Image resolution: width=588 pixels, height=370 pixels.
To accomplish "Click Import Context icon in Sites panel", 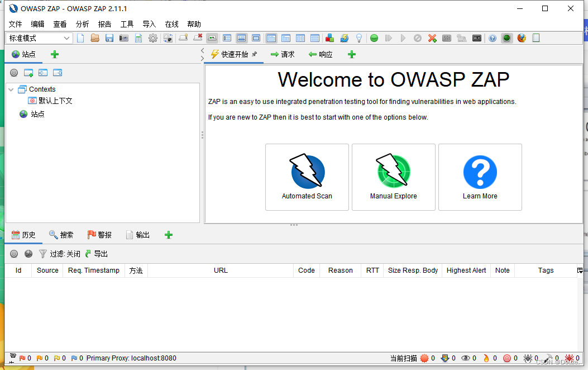I will tap(43, 73).
